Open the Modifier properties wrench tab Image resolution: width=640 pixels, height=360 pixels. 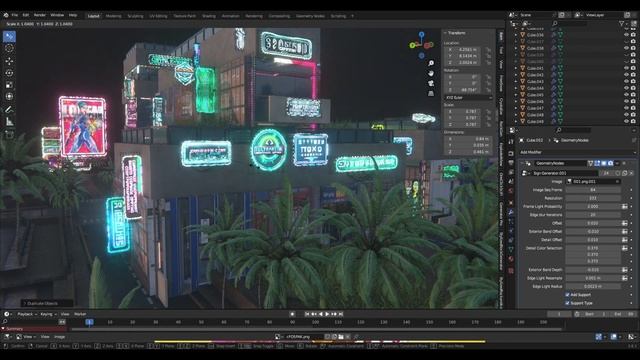pyautogui.click(x=511, y=212)
